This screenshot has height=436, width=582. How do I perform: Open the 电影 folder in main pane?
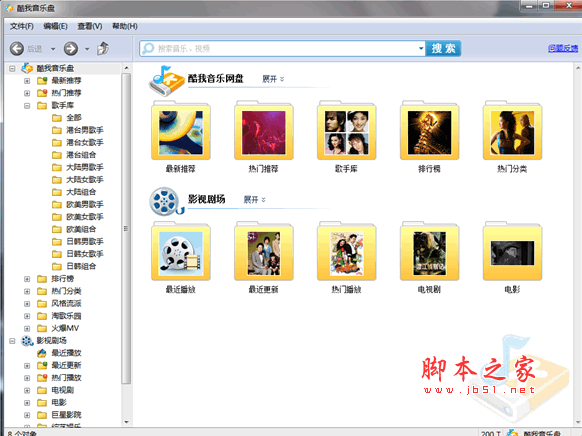pyautogui.click(x=512, y=252)
